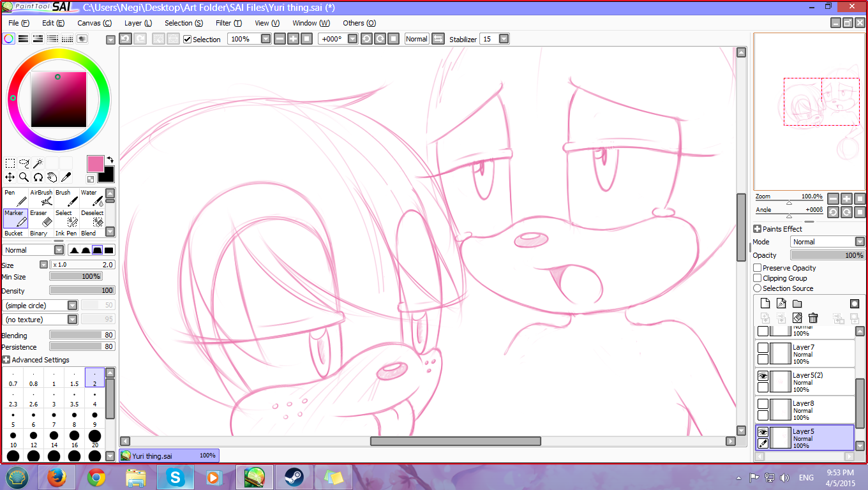The image size is (868, 490).
Task: Open the zoom percentage dropdown in toolbar
Action: 266,39
